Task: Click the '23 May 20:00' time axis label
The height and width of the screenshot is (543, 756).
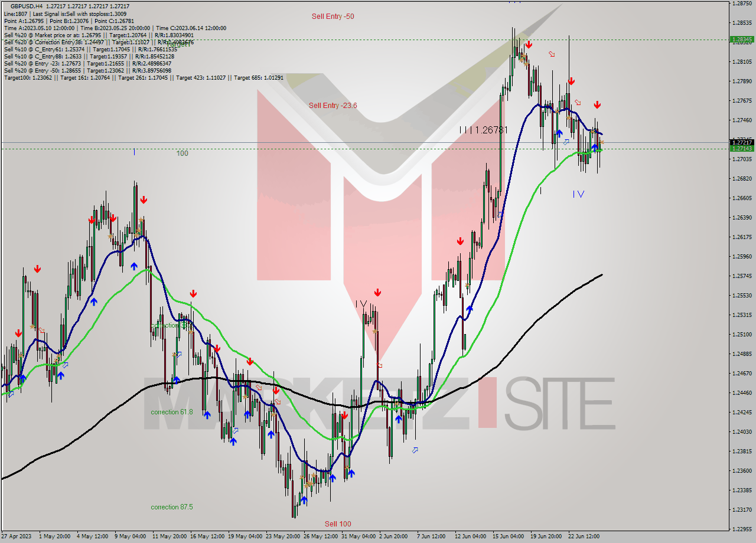Action: pyautogui.click(x=283, y=537)
